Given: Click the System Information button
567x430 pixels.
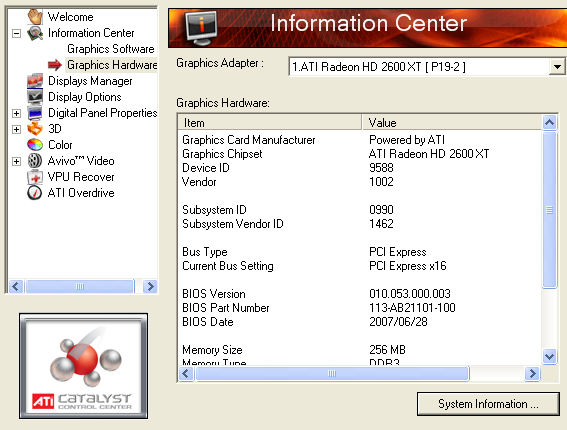Looking at the screenshot, I should (x=488, y=404).
